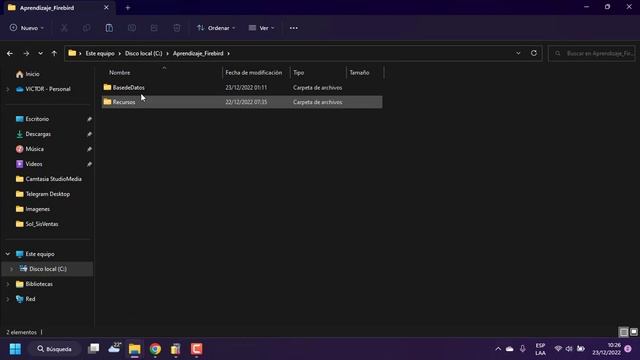Click the taskbar Búsqueda search box
640x360 pixels.
pos(54,349)
